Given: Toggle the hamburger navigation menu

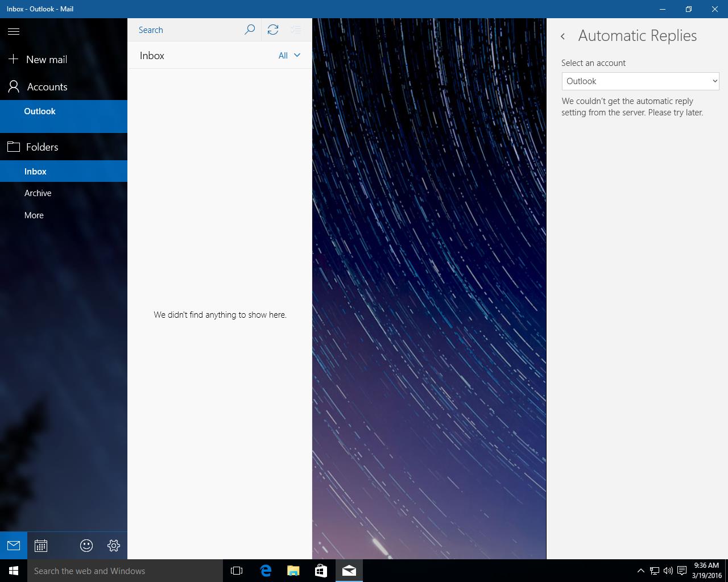Looking at the screenshot, I should pos(14,32).
